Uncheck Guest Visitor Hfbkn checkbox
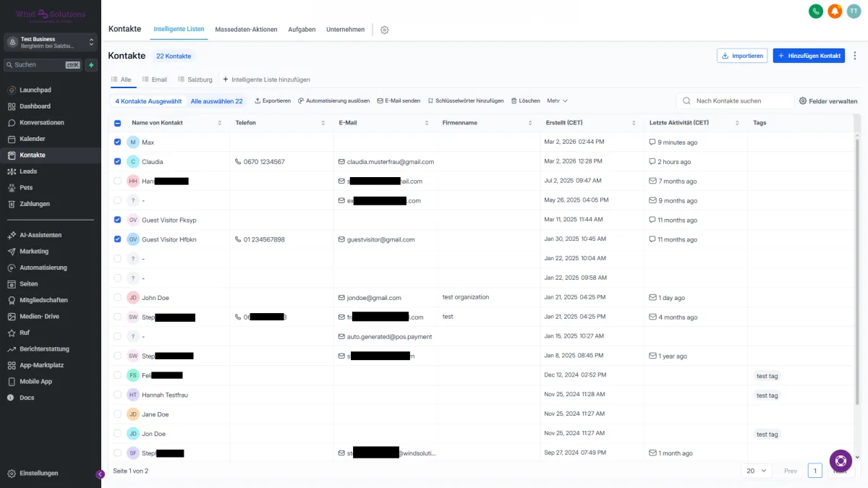Viewport: 868px width, 488px height. [x=118, y=239]
